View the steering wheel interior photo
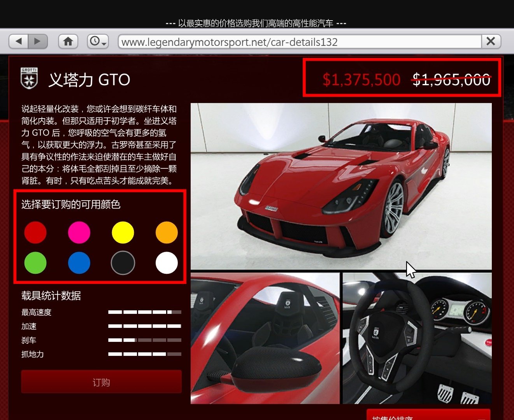This screenshot has width=514, height=420. pos(417,338)
